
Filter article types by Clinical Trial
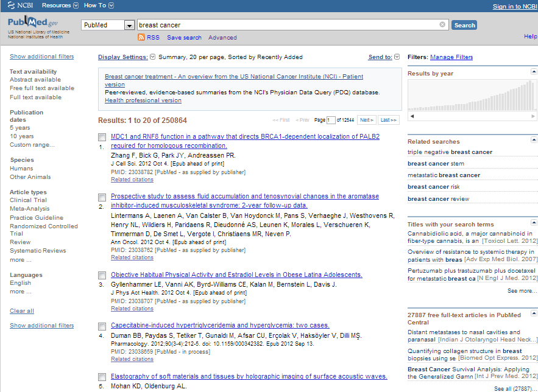click(x=28, y=200)
